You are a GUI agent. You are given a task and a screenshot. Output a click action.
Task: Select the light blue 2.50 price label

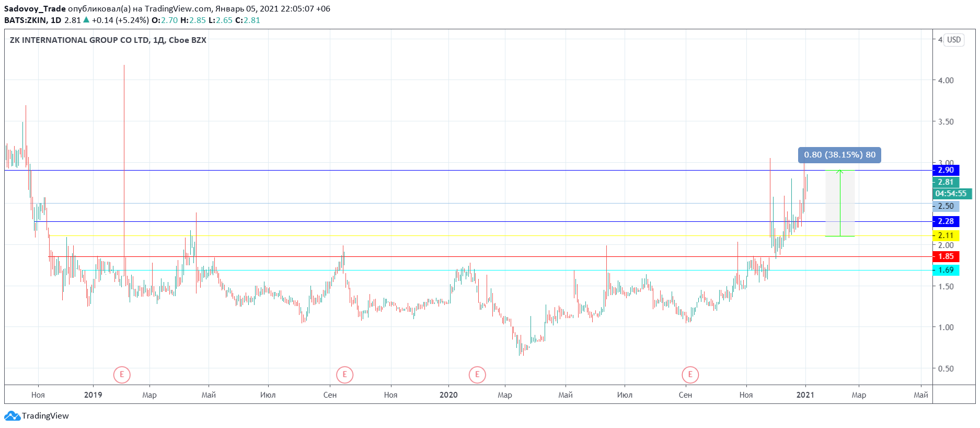[946, 206]
